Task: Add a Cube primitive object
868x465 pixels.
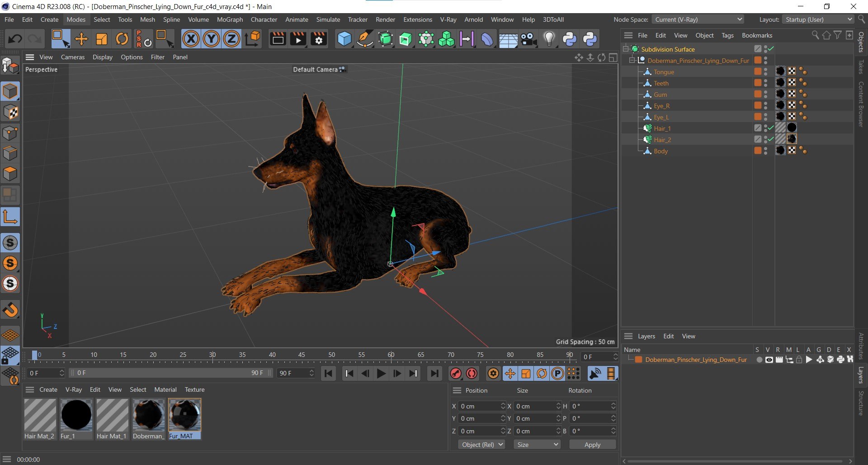Action: (344, 39)
